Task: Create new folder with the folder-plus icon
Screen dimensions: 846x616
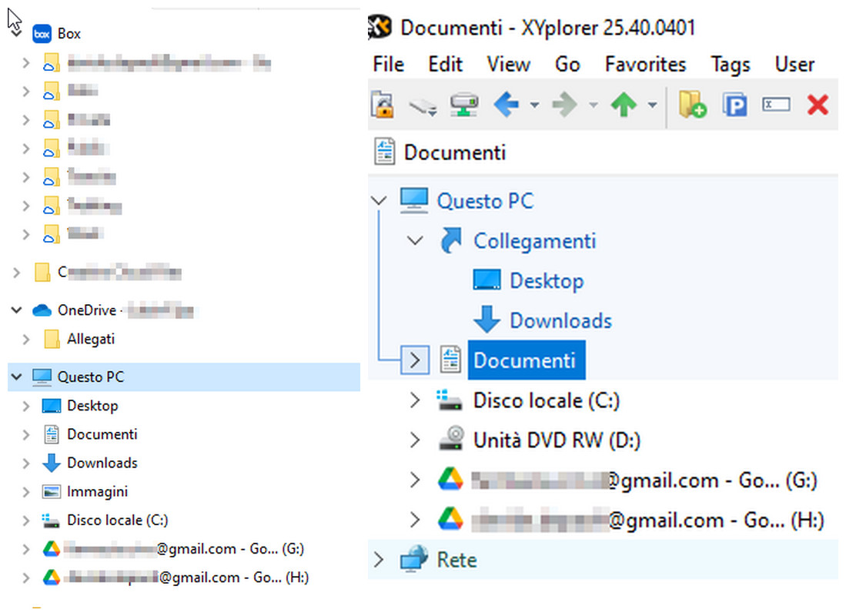Action: pos(692,104)
